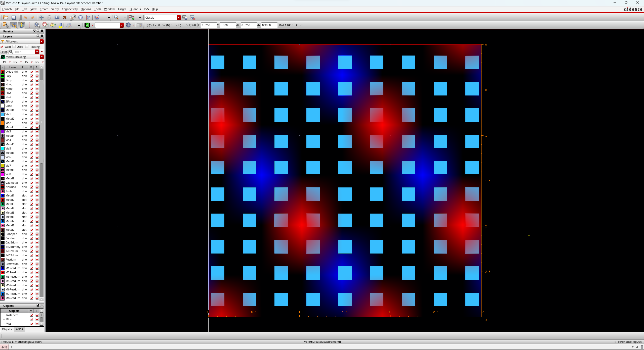
Task: Select the Move tool icon
Action: tap(41, 18)
